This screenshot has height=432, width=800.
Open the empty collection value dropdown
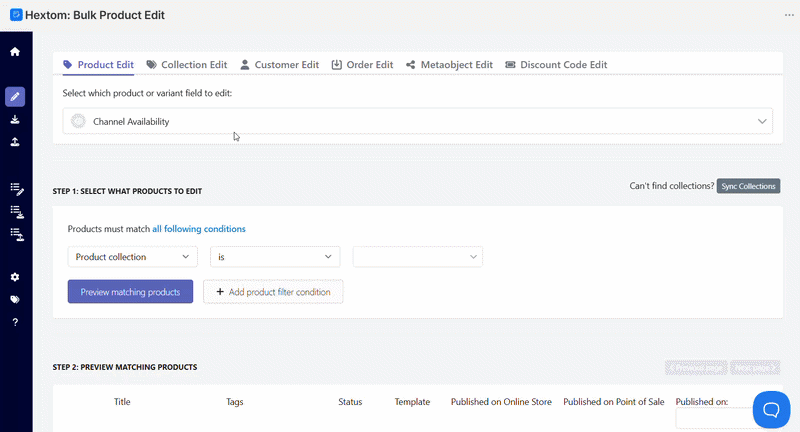click(x=417, y=257)
